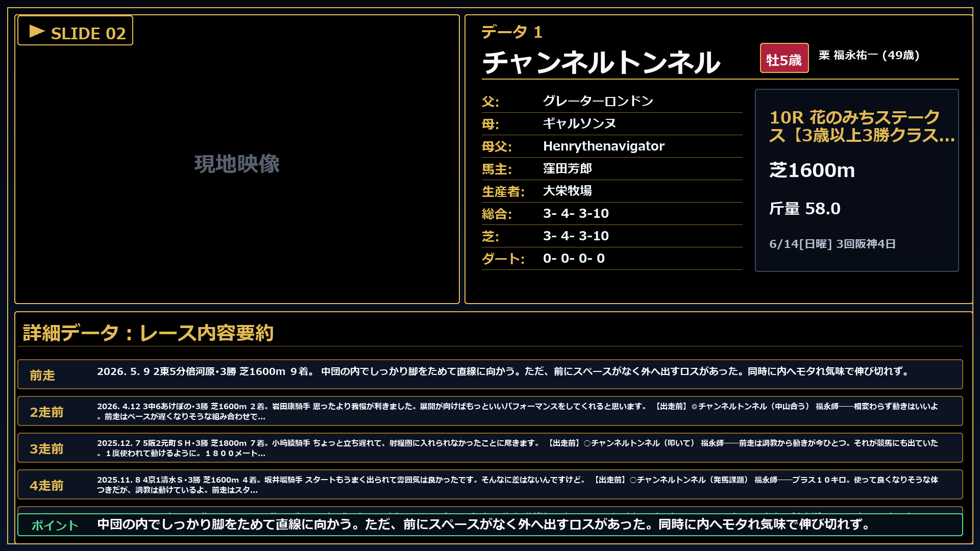Click the dam value ギャルソンヌ

click(x=579, y=123)
